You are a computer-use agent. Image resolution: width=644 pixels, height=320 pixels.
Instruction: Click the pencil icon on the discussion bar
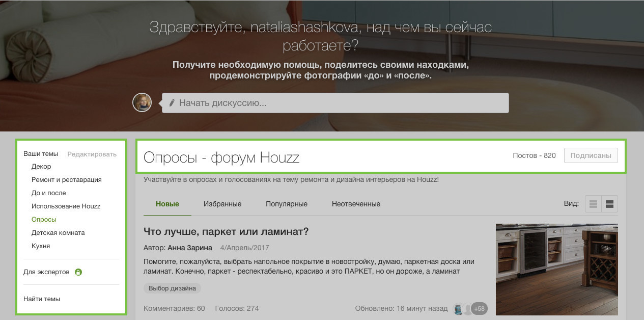coord(173,102)
